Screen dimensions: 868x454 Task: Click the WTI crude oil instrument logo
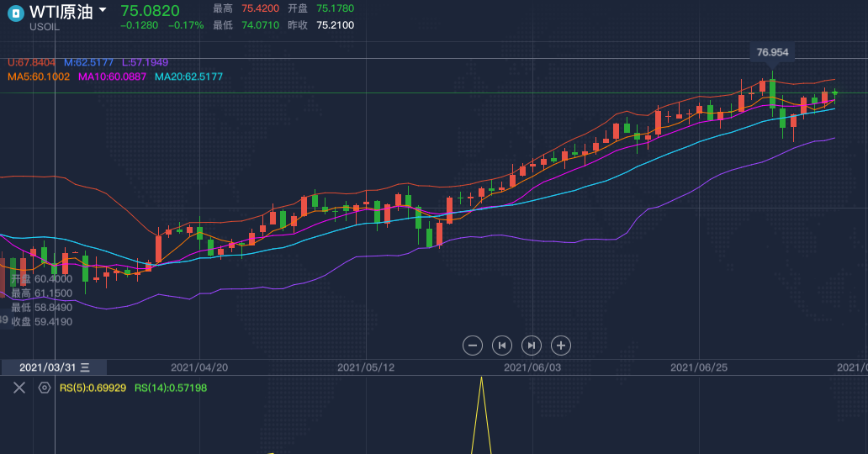(x=15, y=13)
